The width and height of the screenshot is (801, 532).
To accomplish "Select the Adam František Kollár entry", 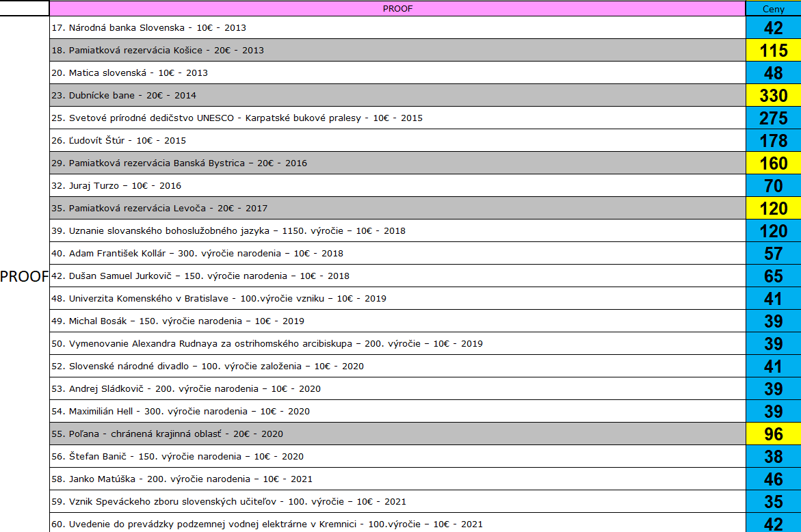I will click(x=274, y=253).
